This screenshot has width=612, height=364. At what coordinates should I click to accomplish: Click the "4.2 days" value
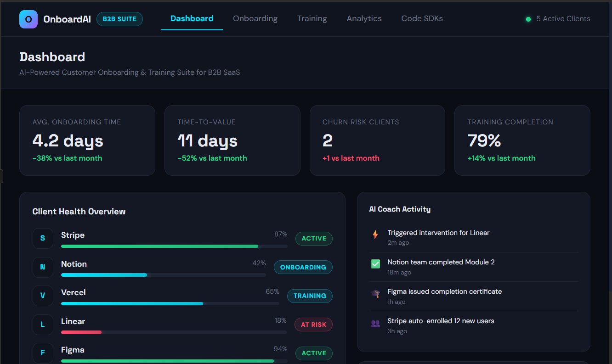pyautogui.click(x=68, y=140)
